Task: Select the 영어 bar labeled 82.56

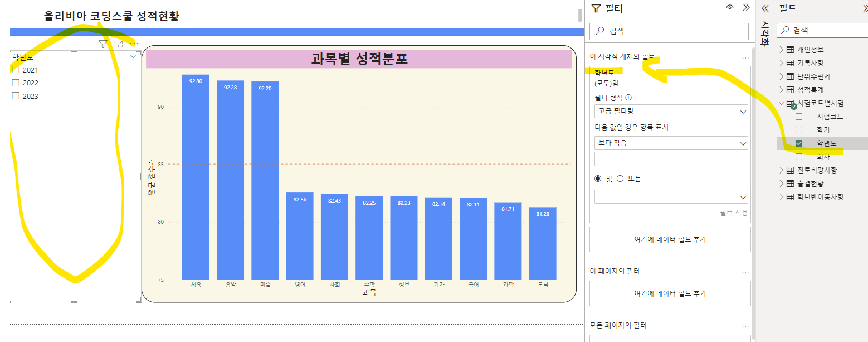Action: 300,236
